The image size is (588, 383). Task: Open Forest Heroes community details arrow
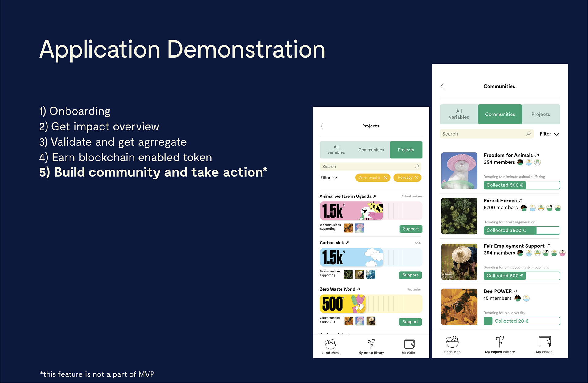[521, 201]
